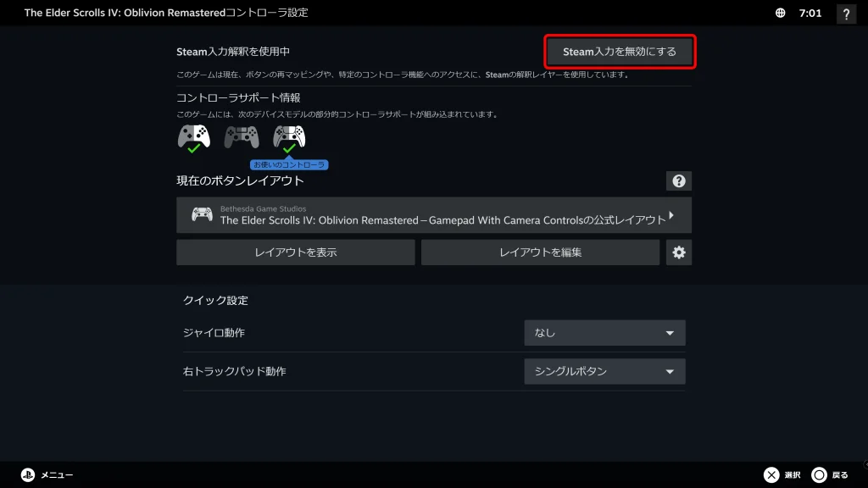The image size is (868, 488).
Task: Open the Gamepad With Camera Controls layout selector
Action: (434, 215)
